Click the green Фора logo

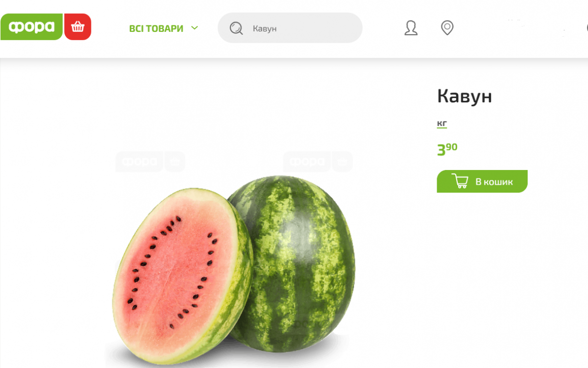[31, 27]
